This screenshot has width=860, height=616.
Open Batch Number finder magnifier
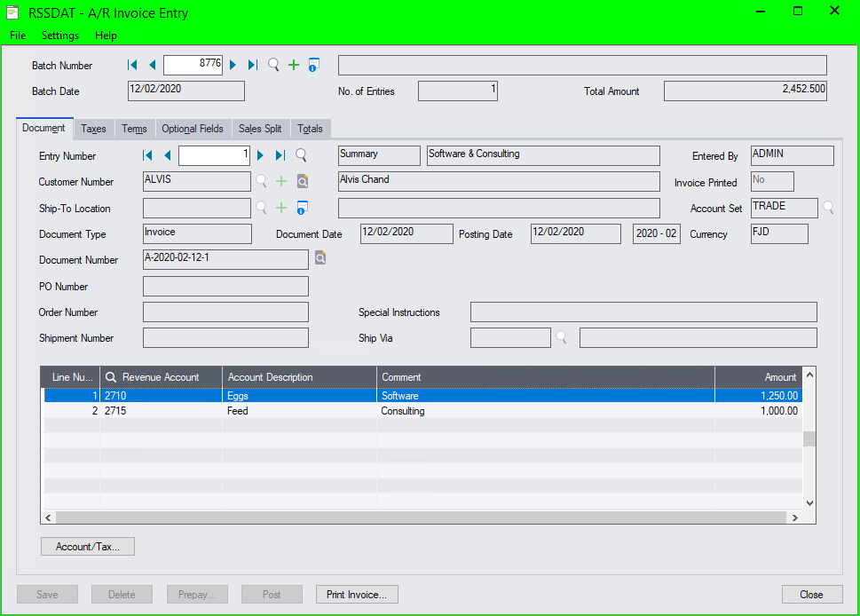273,65
